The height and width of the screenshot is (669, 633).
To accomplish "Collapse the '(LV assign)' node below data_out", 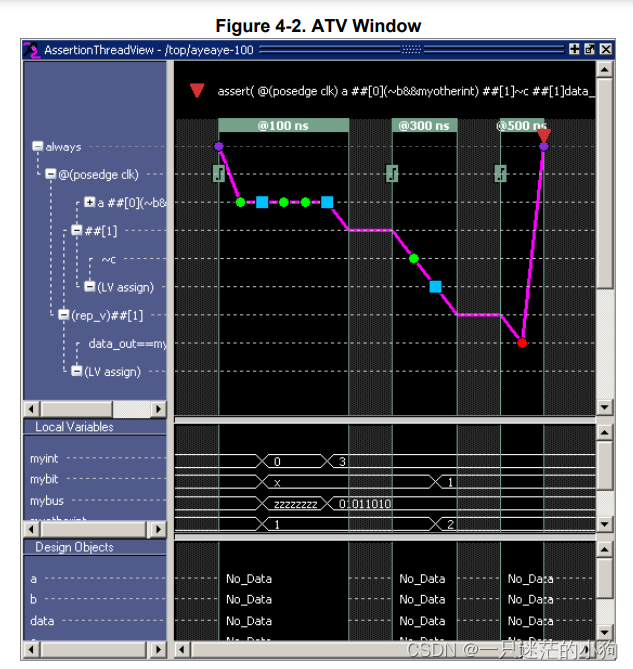I will pyautogui.click(x=76, y=371).
